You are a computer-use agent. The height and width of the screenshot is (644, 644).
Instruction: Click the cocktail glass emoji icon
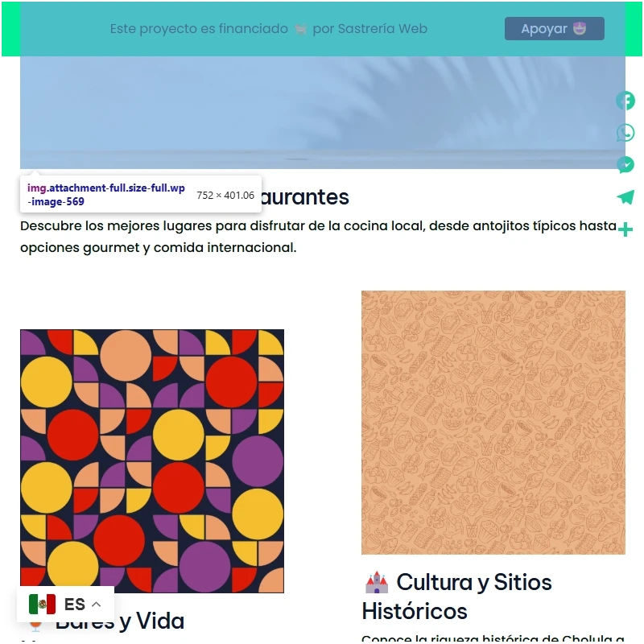(x=35, y=625)
